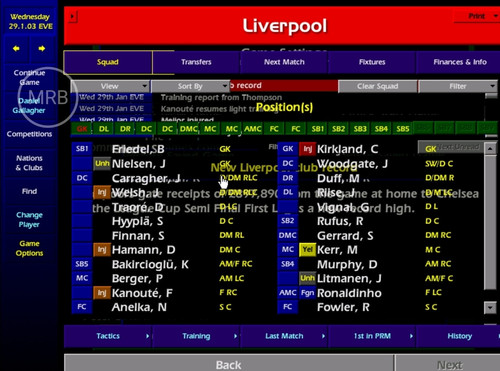
Task: Click Ronaldinho's Fgn foreign status icon
Action: tap(307, 293)
